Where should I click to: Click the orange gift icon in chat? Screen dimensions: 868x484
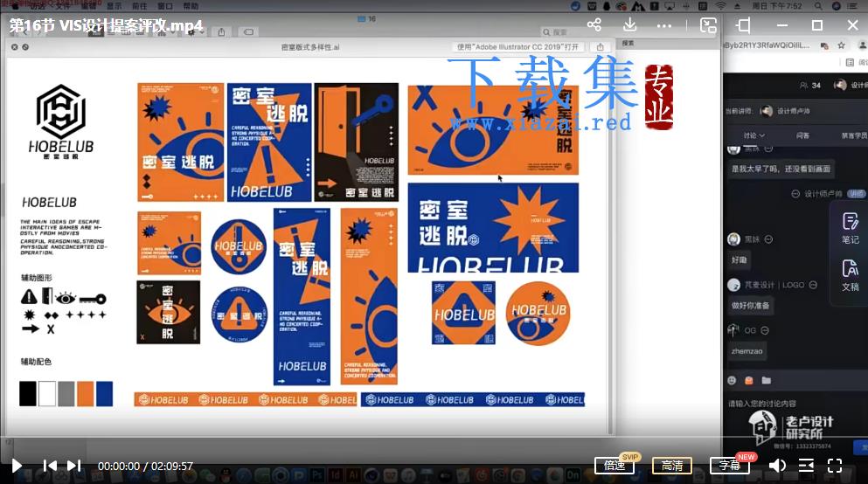point(749,381)
